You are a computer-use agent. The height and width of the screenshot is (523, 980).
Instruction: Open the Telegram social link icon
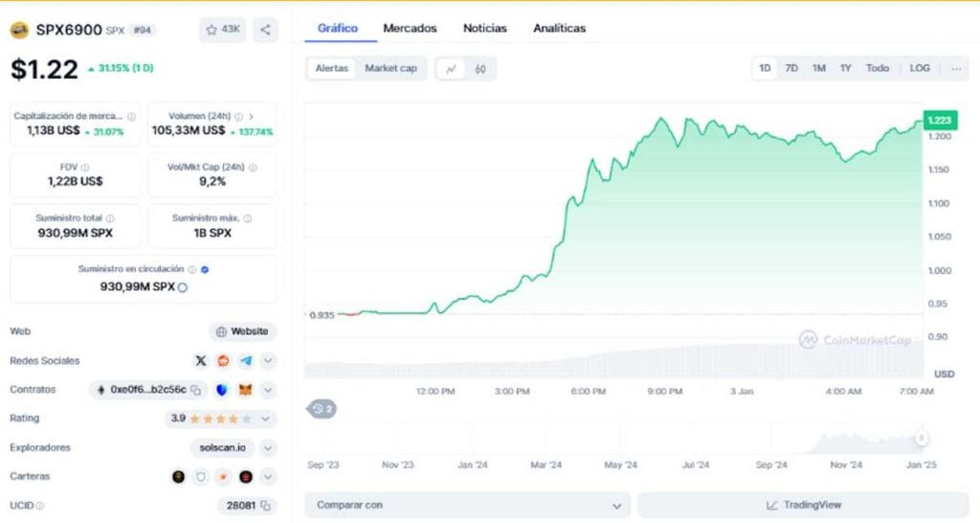246,360
